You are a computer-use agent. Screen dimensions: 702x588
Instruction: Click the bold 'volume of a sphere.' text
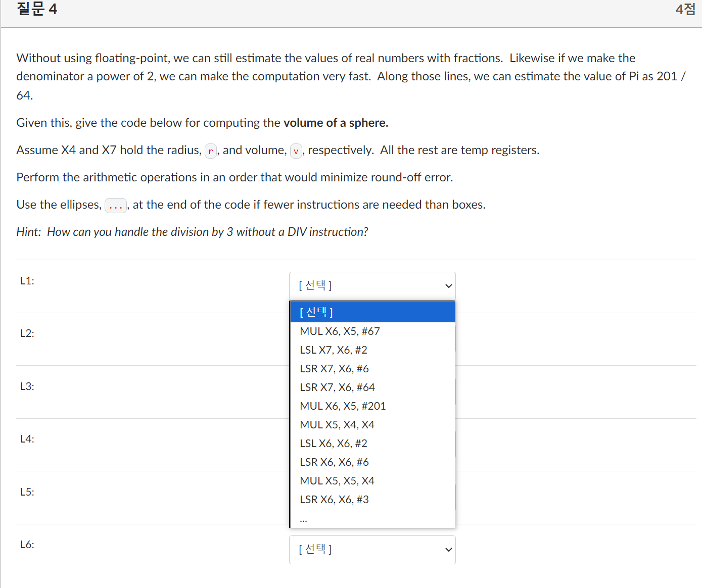point(336,123)
